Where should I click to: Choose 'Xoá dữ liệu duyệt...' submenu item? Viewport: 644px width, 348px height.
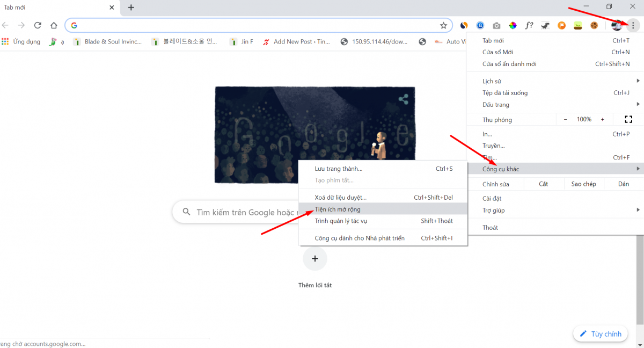point(383,198)
